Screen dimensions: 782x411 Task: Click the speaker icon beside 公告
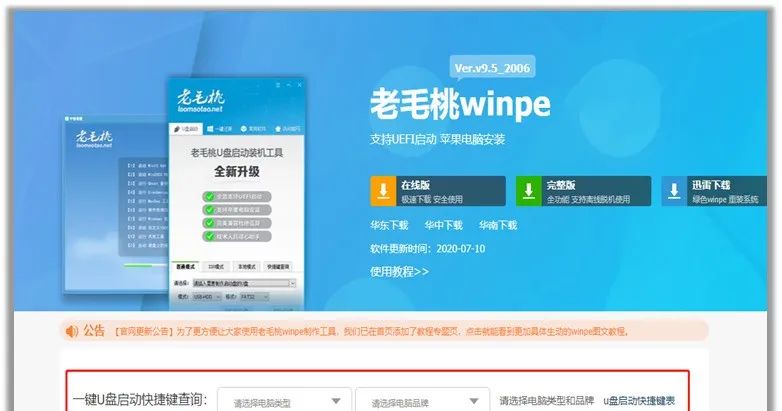click(72, 331)
